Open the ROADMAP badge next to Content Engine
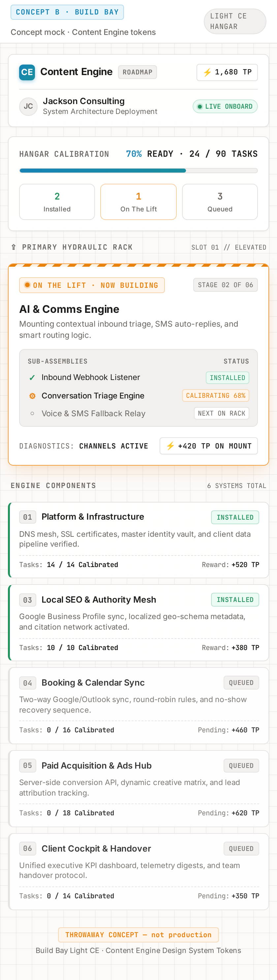The image size is (277, 980). click(138, 72)
